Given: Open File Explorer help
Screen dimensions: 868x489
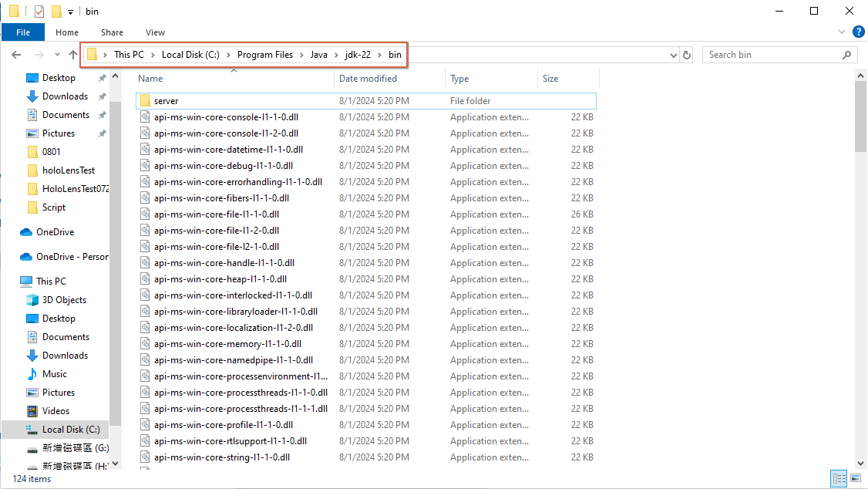Looking at the screenshot, I should [857, 32].
